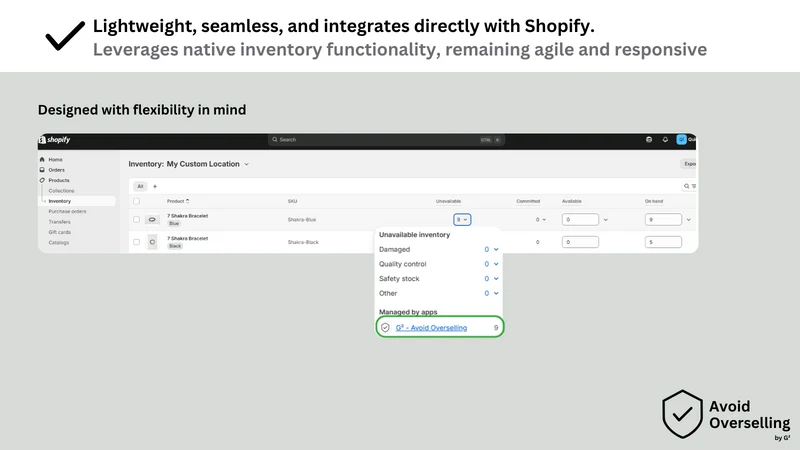Open the Available chevron for Shakra-Blue
The width and height of the screenshot is (800, 450).
pyautogui.click(x=606, y=219)
